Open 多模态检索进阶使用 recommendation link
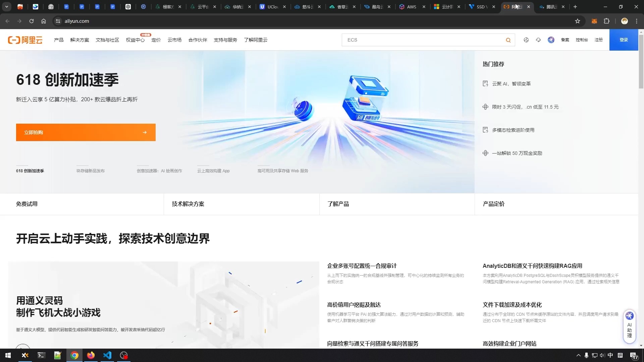644x362 pixels. pos(513,130)
